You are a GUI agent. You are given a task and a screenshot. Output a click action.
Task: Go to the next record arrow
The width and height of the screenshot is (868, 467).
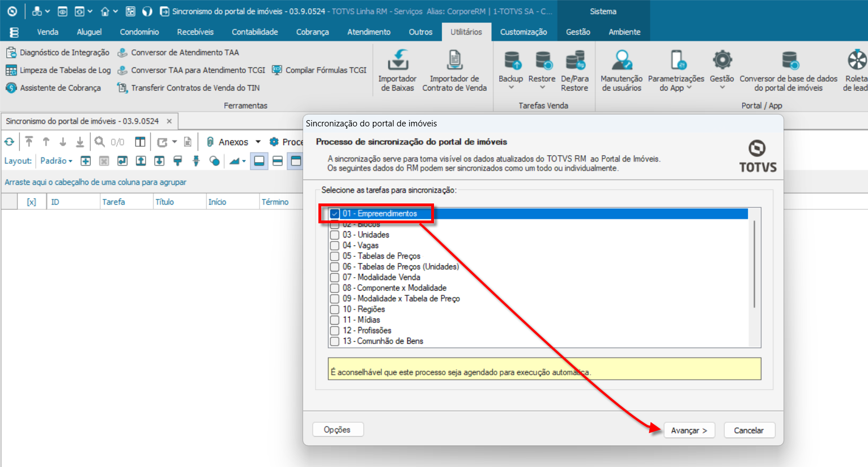coord(63,142)
